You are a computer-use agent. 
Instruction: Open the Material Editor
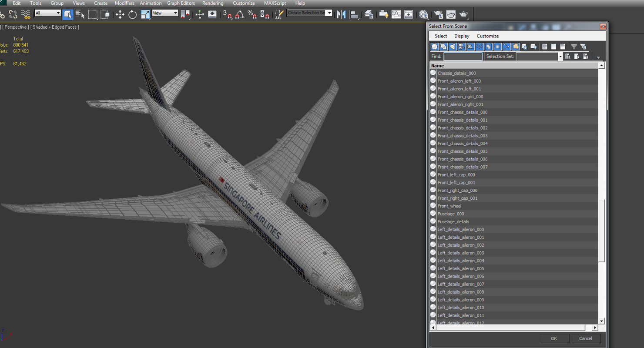click(x=423, y=14)
